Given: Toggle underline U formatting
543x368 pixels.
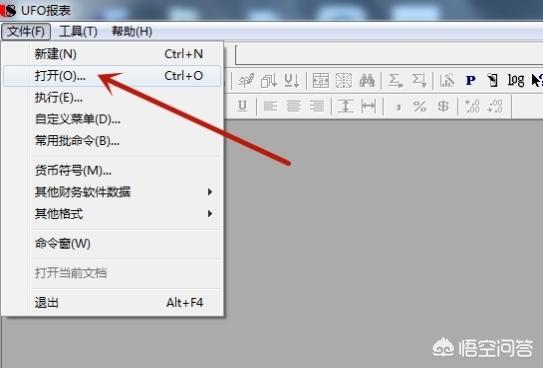Looking at the screenshot, I should click(x=242, y=106).
